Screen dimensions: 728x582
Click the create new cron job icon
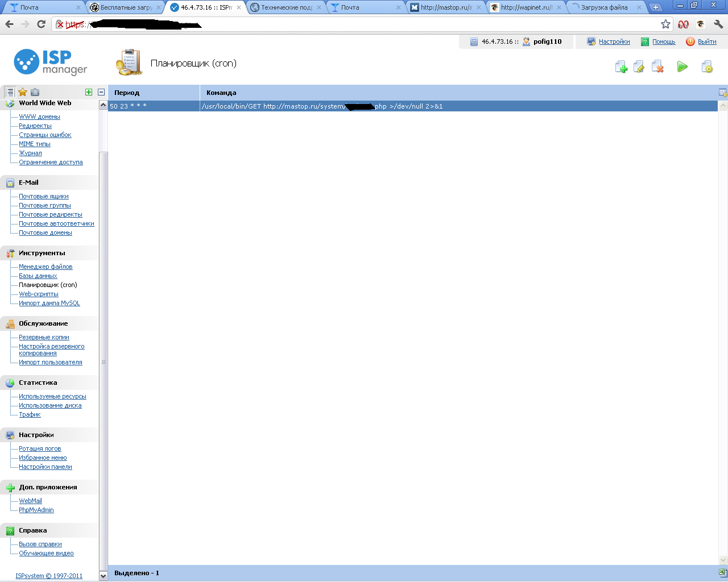621,67
